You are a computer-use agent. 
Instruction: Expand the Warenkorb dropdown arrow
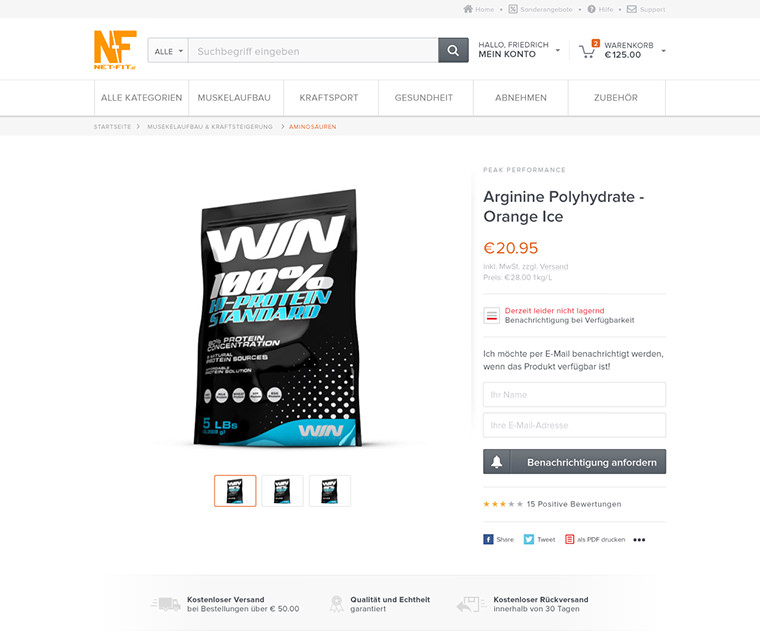664,51
